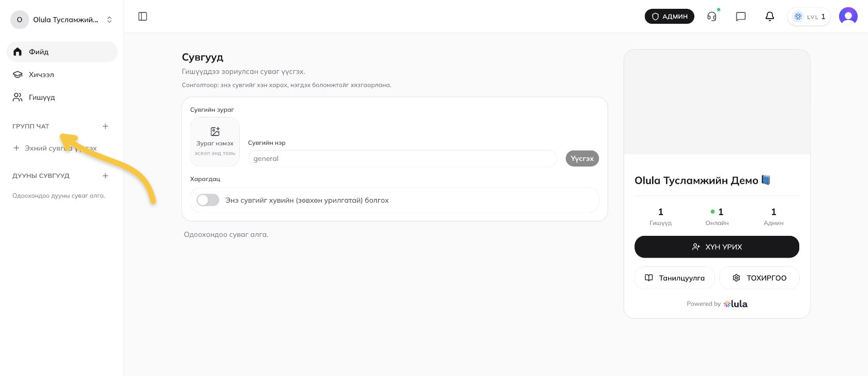Toggle private invite-only channel switch

click(x=208, y=200)
